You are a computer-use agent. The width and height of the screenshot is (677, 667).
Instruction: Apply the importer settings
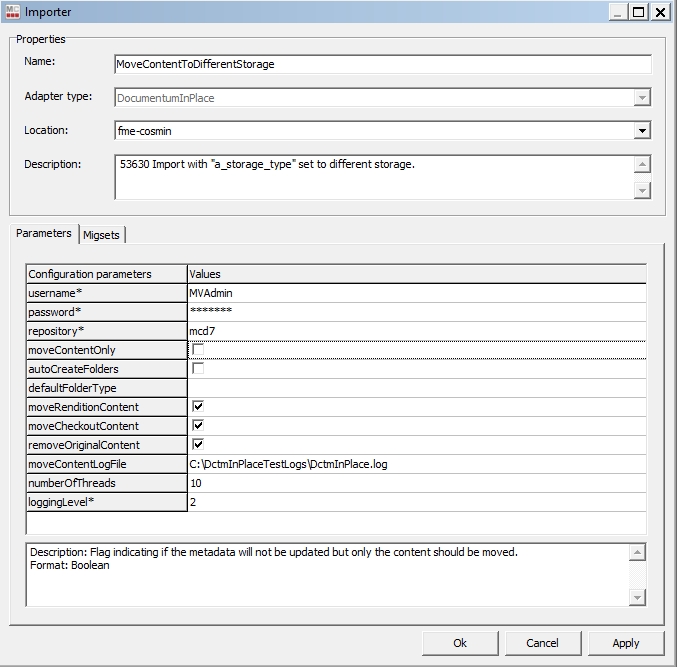[626, 643]
